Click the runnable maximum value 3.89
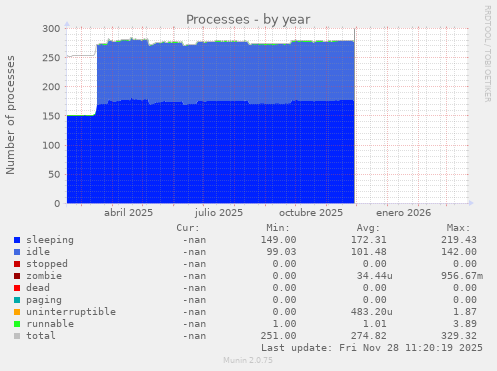The image size is (497, 371). coord(465,324)
